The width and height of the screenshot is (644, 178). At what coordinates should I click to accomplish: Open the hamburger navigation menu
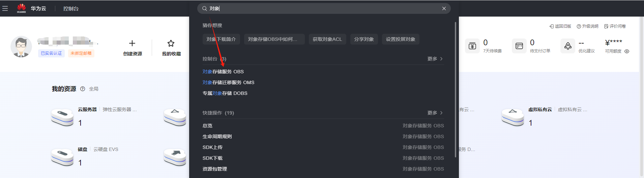pos(5,8)
